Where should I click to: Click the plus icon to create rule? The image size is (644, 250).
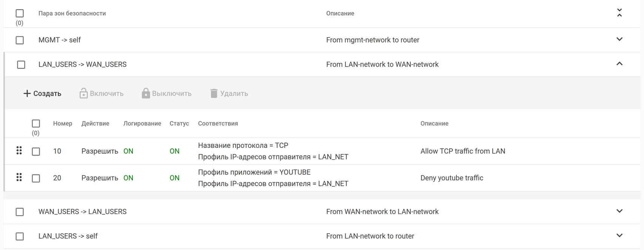[x=27, y=93]
